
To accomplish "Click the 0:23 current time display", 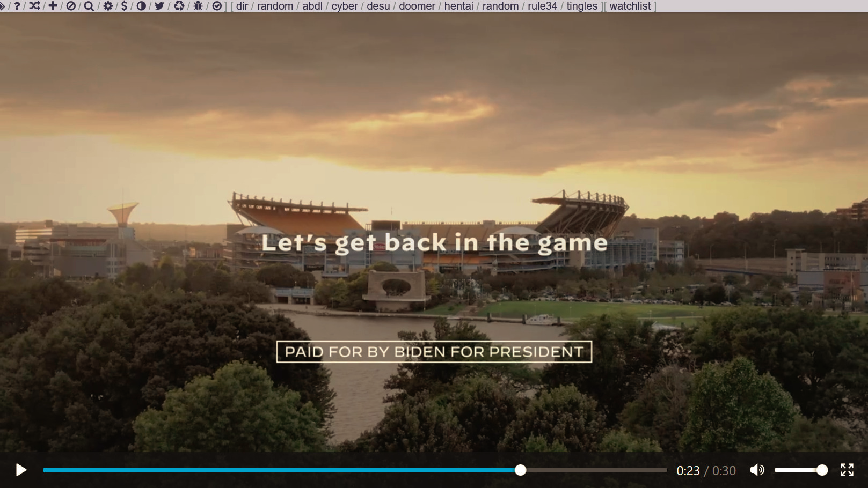I will [688, 471].
